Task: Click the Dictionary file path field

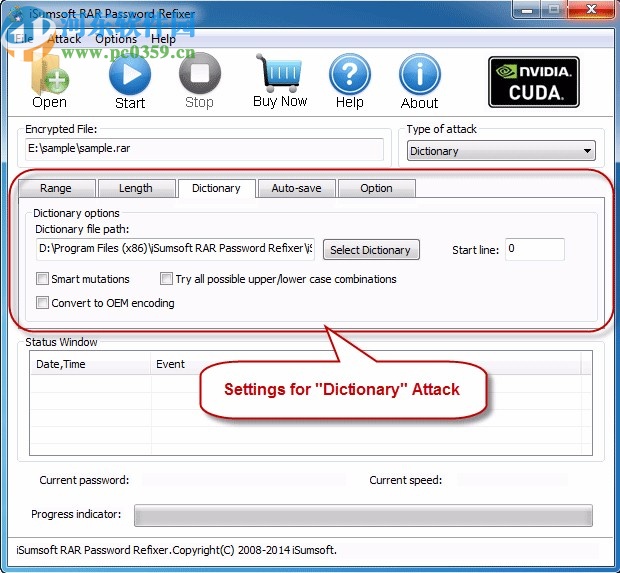Action: point(175,249)
